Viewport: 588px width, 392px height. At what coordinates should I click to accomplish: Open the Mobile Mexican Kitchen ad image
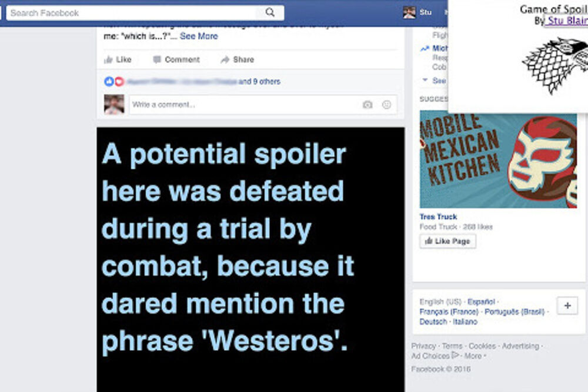coord(498,159)
